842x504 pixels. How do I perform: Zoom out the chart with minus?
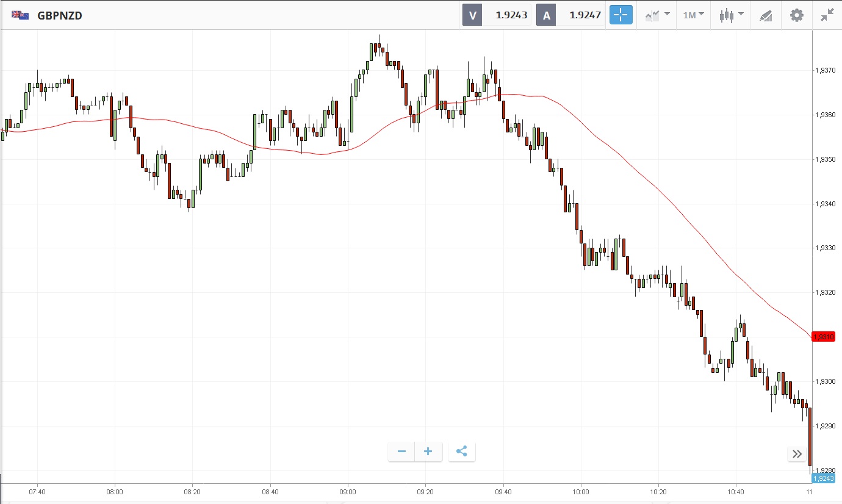(x=401, y=452)
